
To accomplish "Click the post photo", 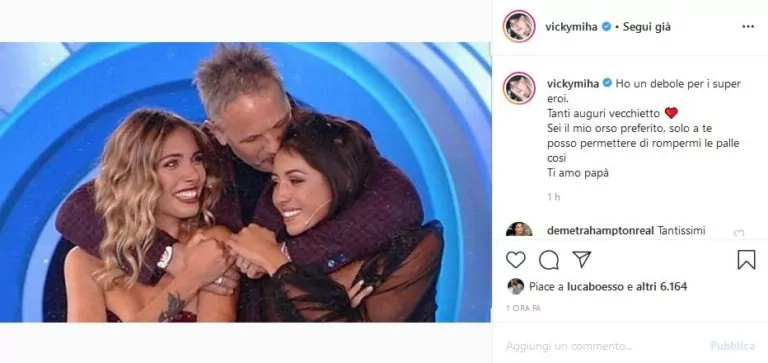I will click(x=245, y=182).
